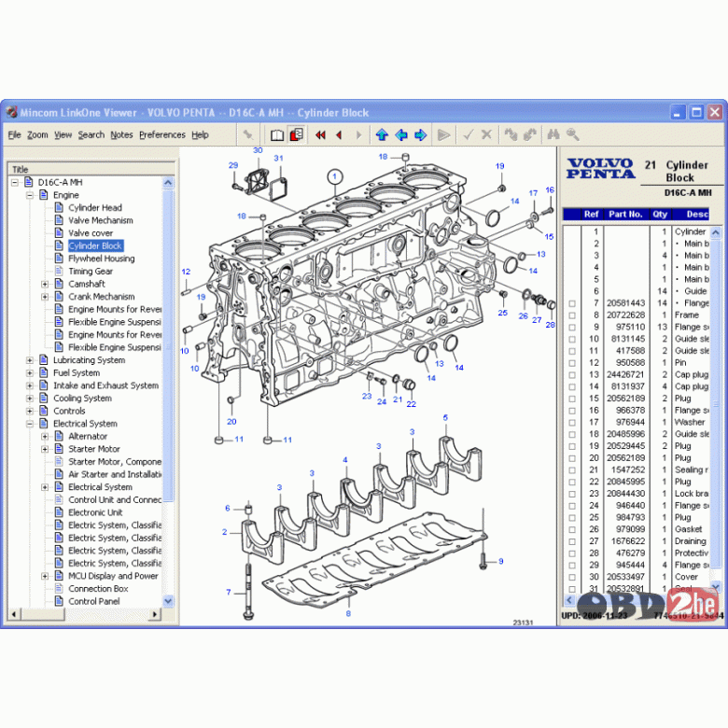728x728 pixels.
Task: Click the Title header above the tree
Action: tap(91, 170)
